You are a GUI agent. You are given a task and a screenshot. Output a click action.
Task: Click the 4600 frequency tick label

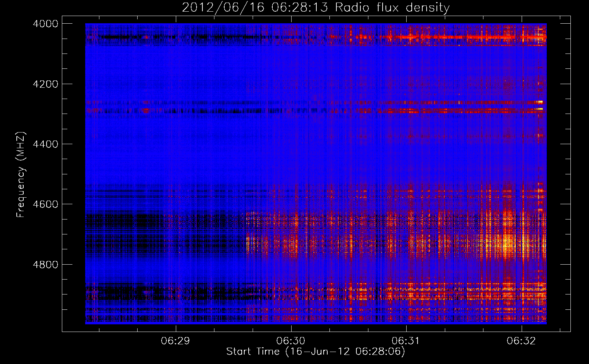46,204
